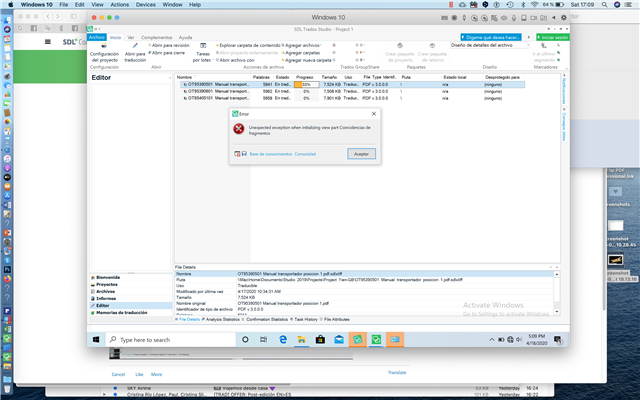
Task: Switch to the Analysis Statistics tab
Action: (221, 320)
